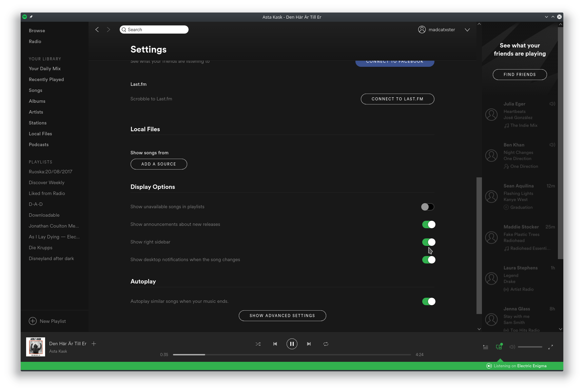Open Podcasts
Screen dimensions: 584x392
click(39, 144)
